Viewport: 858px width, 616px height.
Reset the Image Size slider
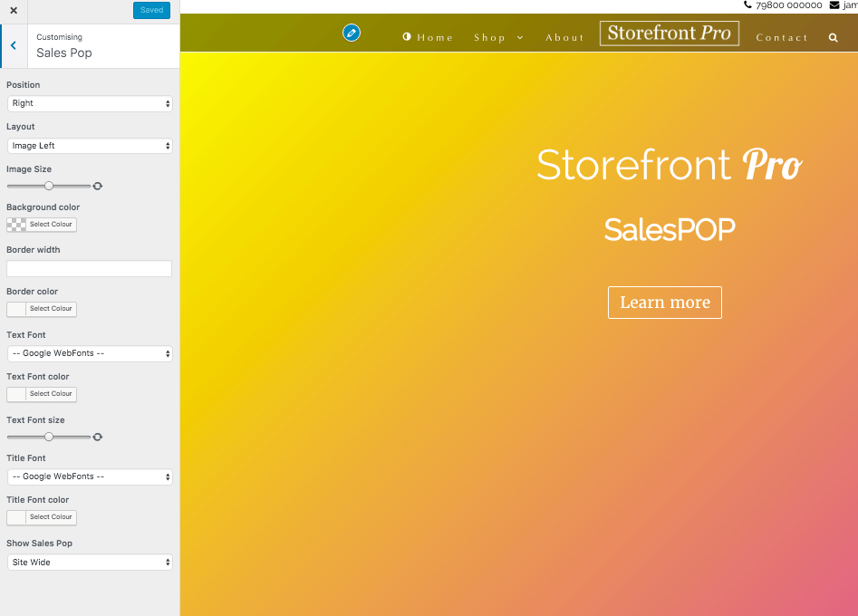(98, 186)
